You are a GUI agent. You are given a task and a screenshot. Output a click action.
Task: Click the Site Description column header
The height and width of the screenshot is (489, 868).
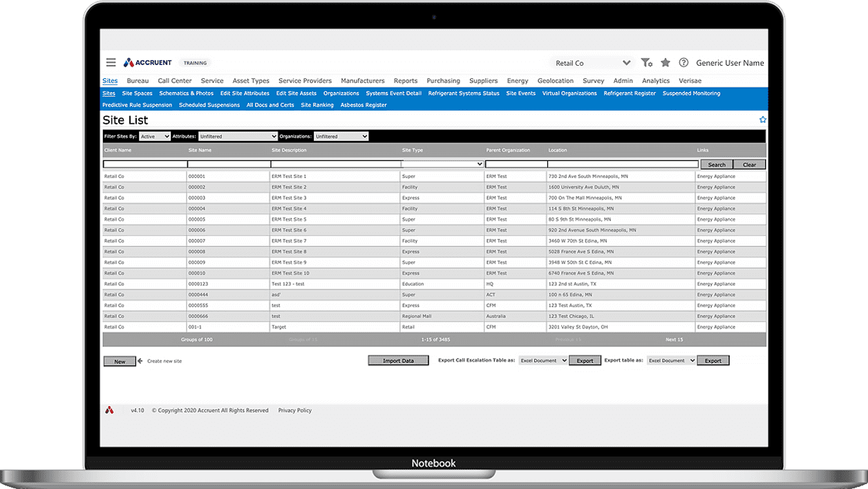289,150
